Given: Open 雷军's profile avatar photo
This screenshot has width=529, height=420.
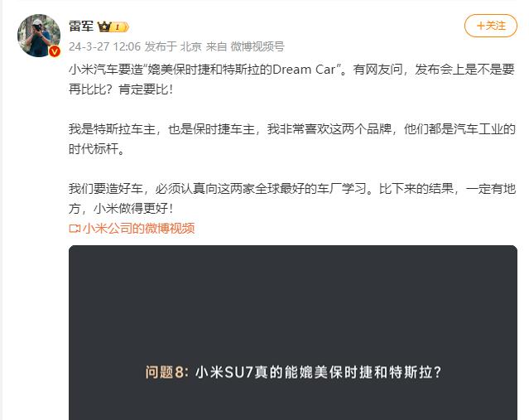Looking at the screenshot, I should [39, 36].
